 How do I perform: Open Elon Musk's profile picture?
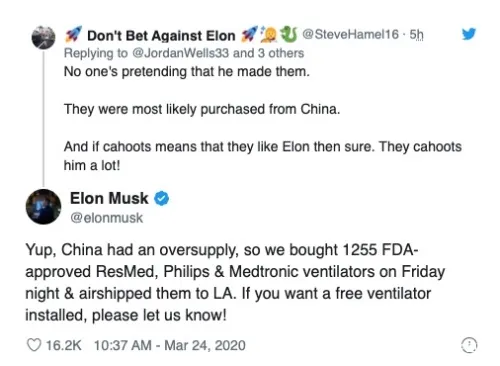click(43, 207)
